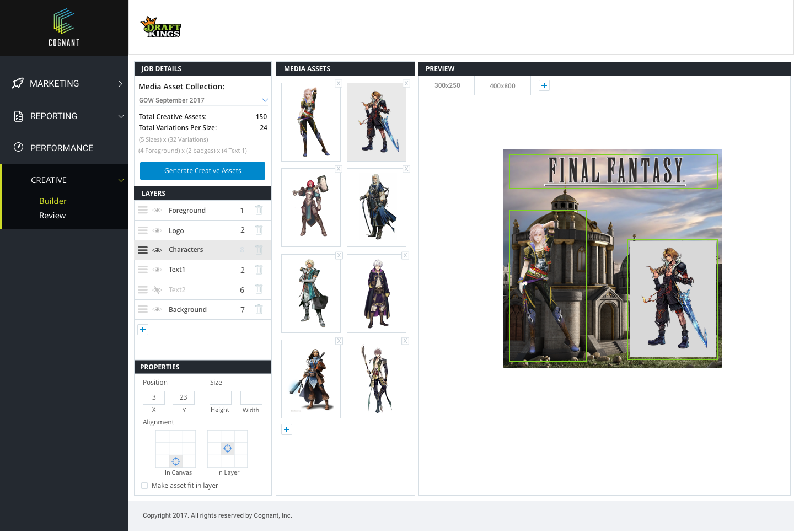794x532 pixels.
Task: Edit the Position Y field
Action: [184, 397]
